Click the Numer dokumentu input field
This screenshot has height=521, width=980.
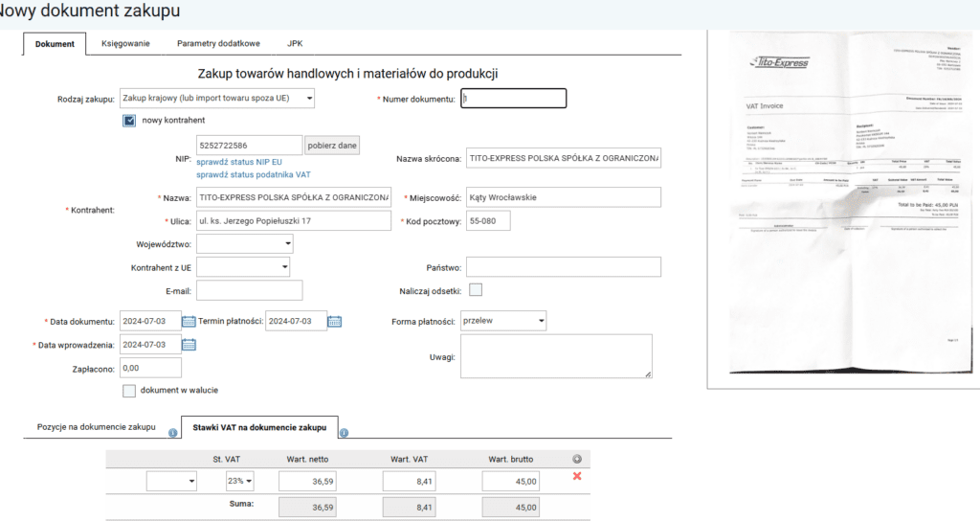[x=514, y=98]
